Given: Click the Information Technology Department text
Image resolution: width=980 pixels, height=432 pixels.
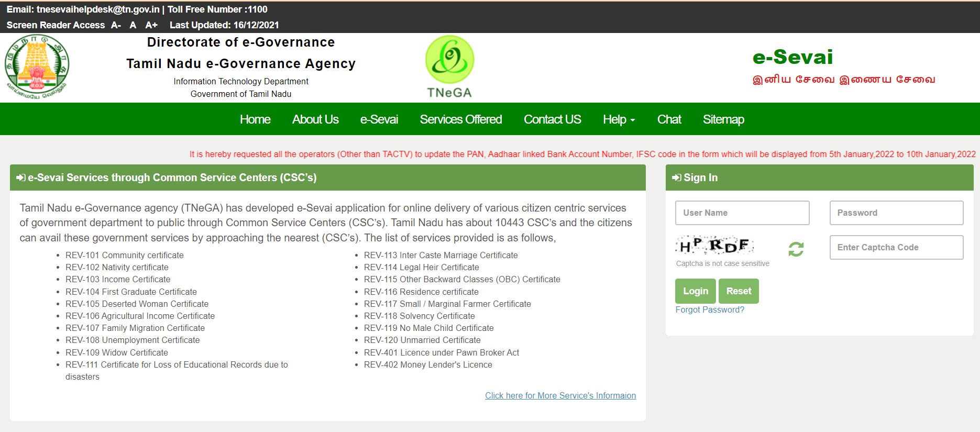Looking at the screenshot, I should [241, 81].
